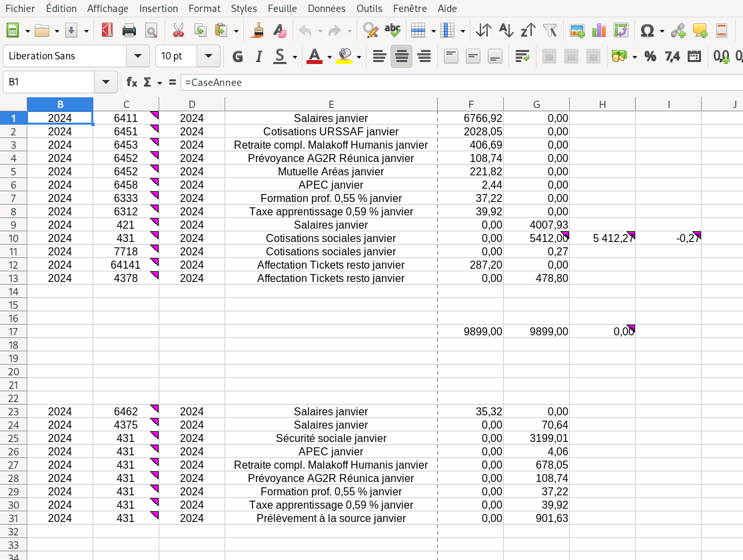The image size is (743, 560).
Task: Select column E header
Action: click(331, 104)
